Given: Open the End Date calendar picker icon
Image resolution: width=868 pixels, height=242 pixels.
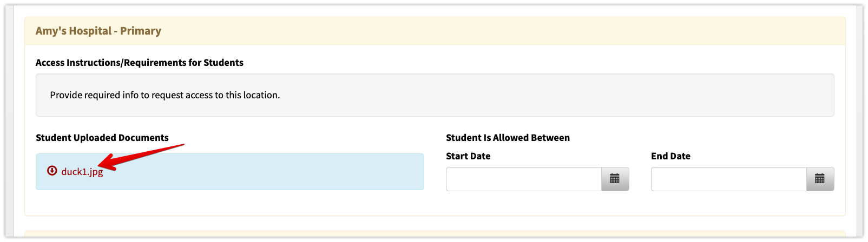Looking at the screenshot, I should click(x=820, y=179).
